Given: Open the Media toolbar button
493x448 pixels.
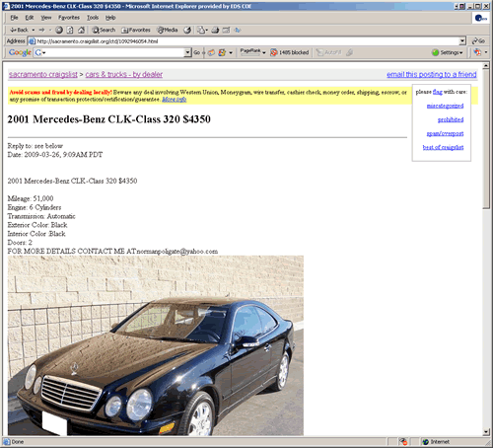Looking at the screenshot, I should tap(168, 30).
